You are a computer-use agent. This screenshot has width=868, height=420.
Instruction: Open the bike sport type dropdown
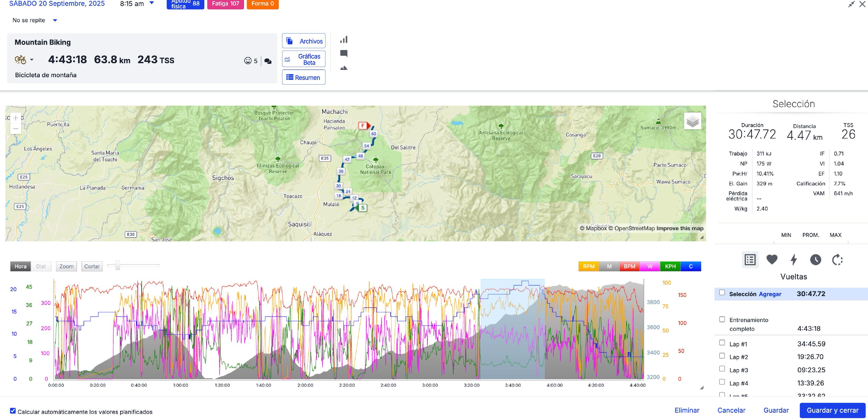(32, 60)
